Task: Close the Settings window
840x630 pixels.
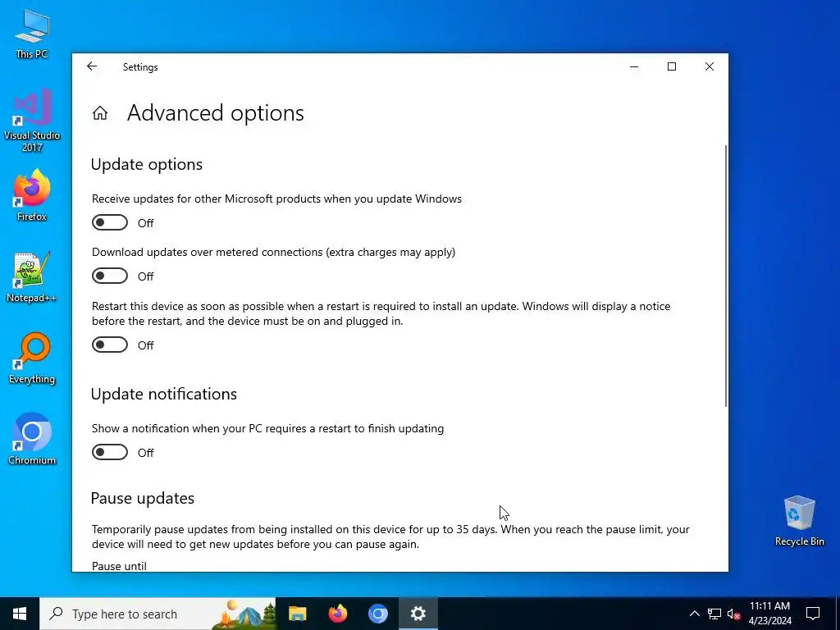Action: tap(710, 66)
